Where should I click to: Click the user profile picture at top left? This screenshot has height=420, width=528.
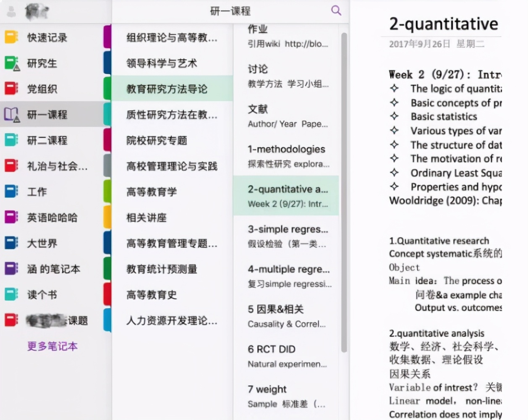(36, 10)
